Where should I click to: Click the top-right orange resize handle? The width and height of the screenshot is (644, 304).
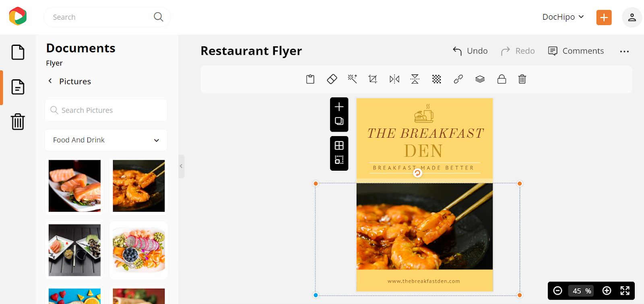pos(520,184)
